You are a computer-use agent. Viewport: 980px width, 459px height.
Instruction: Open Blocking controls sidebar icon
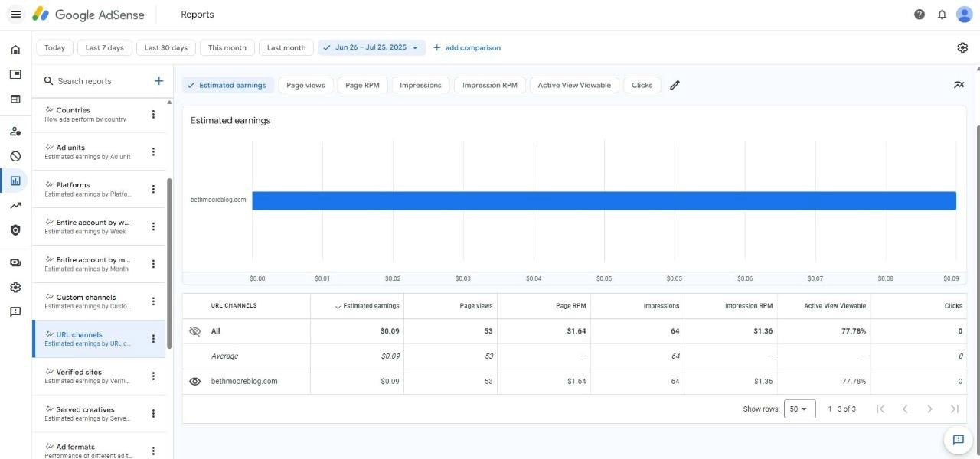click(15, 156)
